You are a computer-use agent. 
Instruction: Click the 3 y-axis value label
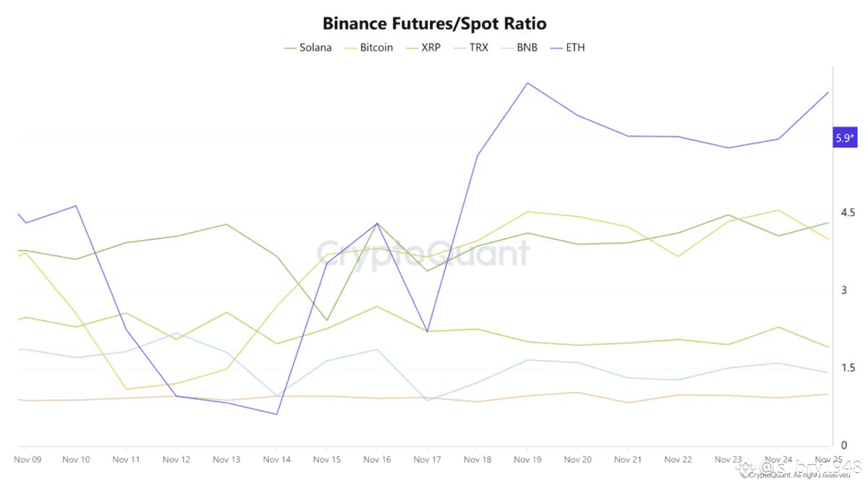(842, 290)
